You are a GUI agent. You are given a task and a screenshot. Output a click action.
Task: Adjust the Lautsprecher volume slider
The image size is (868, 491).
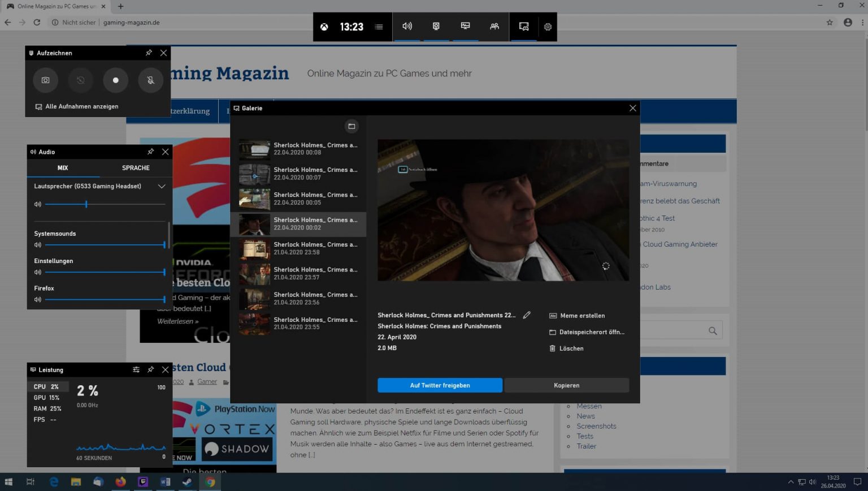click(86, 204)
